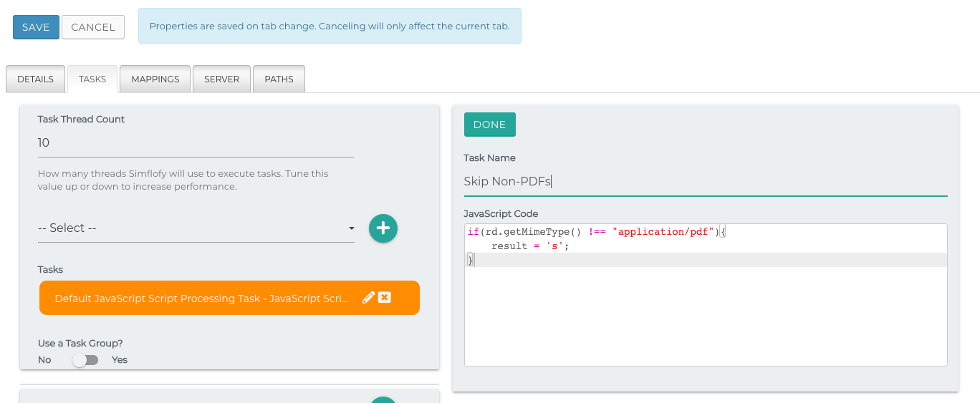980x403 pixels.
Task: Open the MAPPINGS tab
Action: [x=155, y=79]
